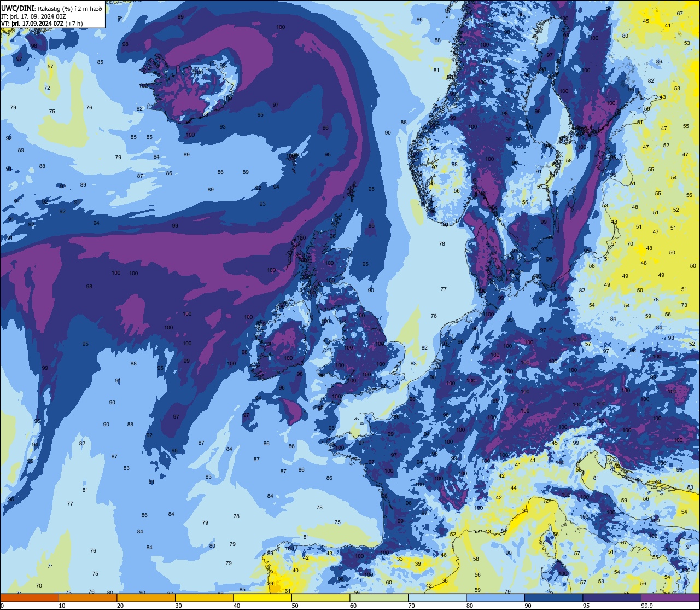The image size is (700, 610).
Task: Select the 80–90% light blue legend swatch
Action: click(495, 598)
